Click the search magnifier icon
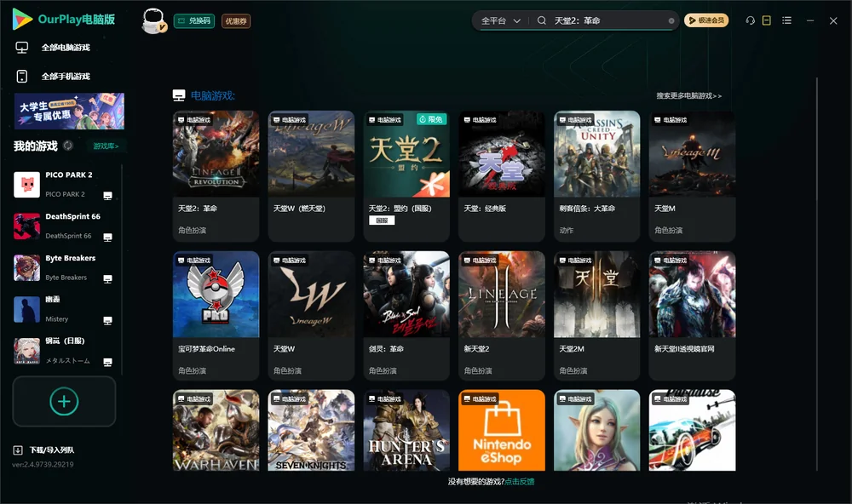 (x=542, y=20)
